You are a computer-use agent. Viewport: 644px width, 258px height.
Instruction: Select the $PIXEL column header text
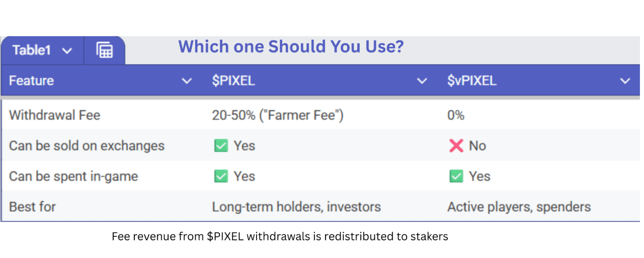click(x=233, y=81)
